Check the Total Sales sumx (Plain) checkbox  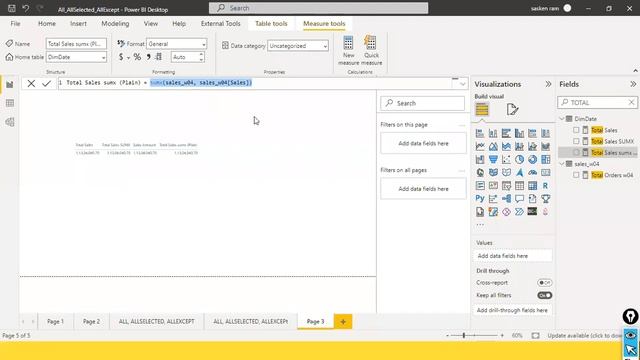[576, 152]
